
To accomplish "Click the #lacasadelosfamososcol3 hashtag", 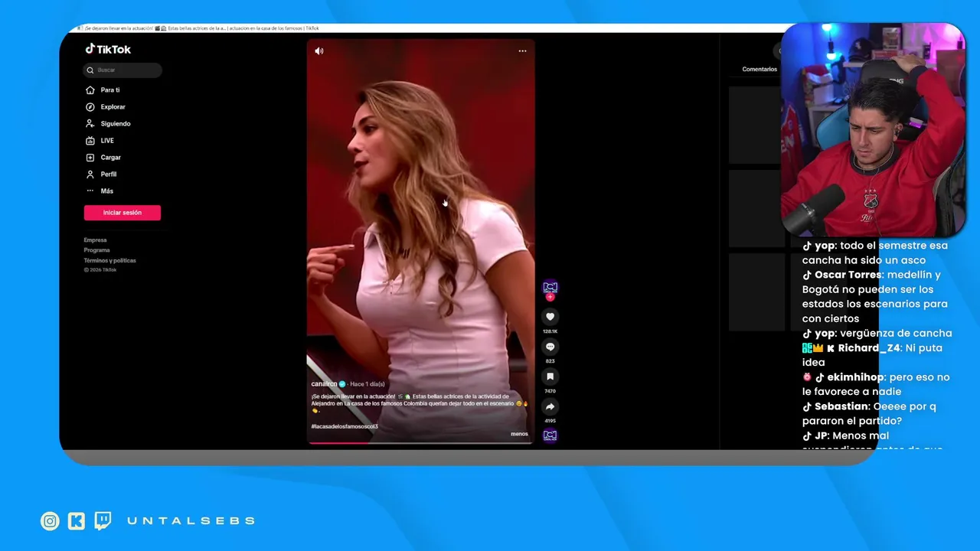I will coord(345,426).
